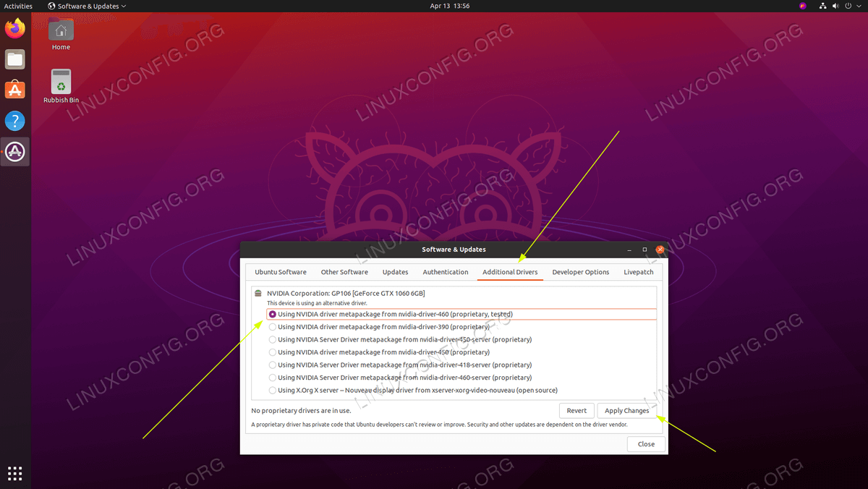The height and width of the screenshot is (489, 868).
Task: Open the Authentication tab
Action: coord(446,272)
